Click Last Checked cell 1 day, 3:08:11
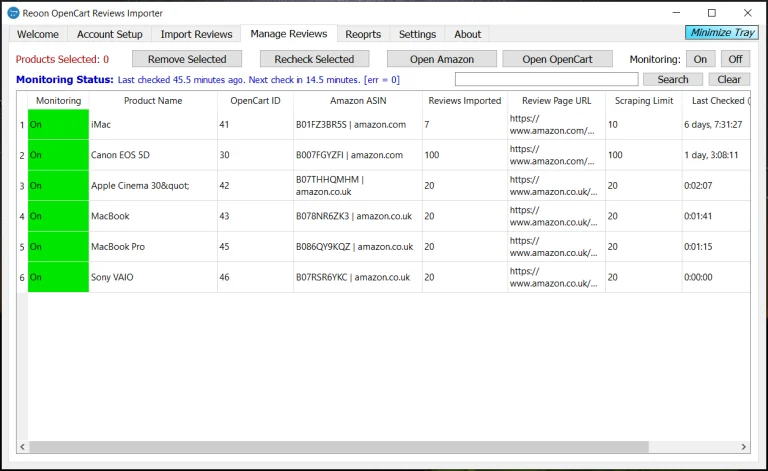 pos(716,155)
